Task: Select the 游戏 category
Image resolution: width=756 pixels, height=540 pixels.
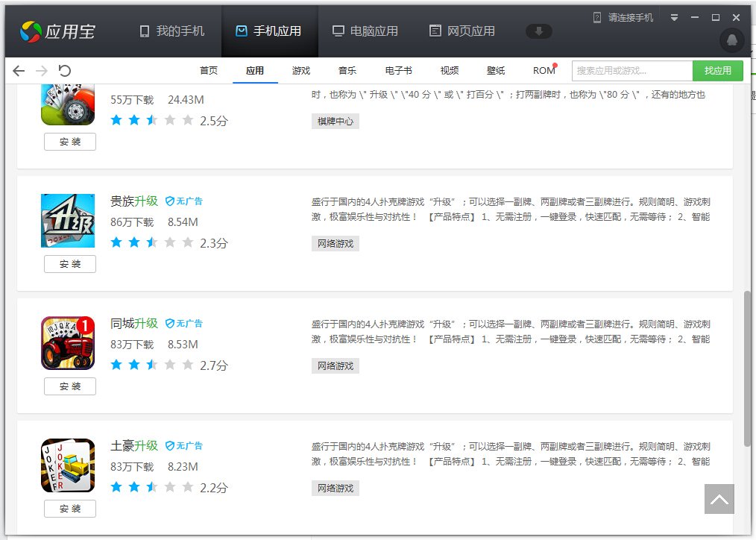Action: click(301, 71)
